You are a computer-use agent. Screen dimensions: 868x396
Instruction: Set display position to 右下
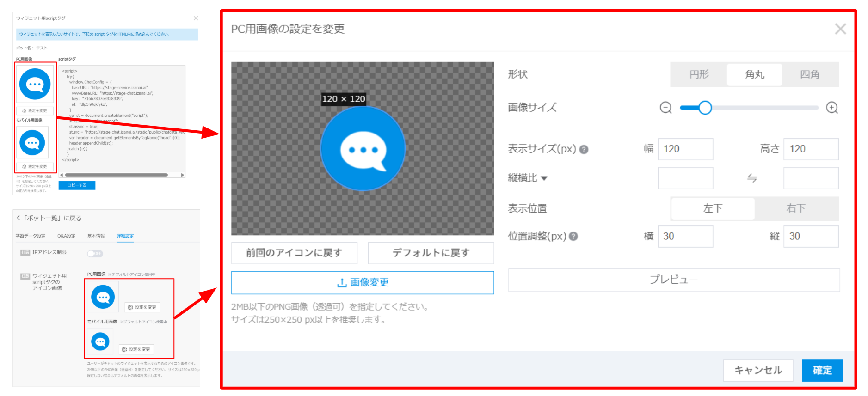[x=796, y=208]
